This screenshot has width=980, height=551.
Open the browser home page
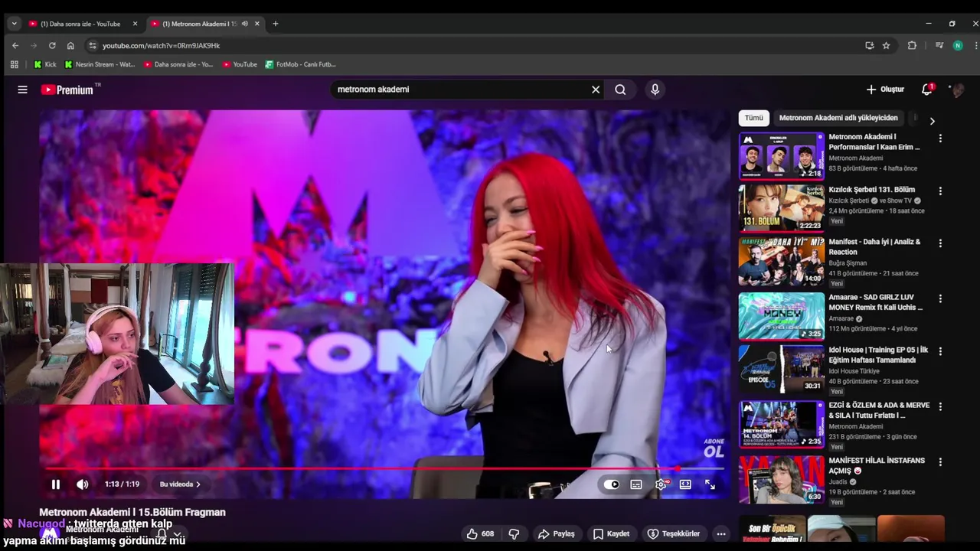(70, 45)
